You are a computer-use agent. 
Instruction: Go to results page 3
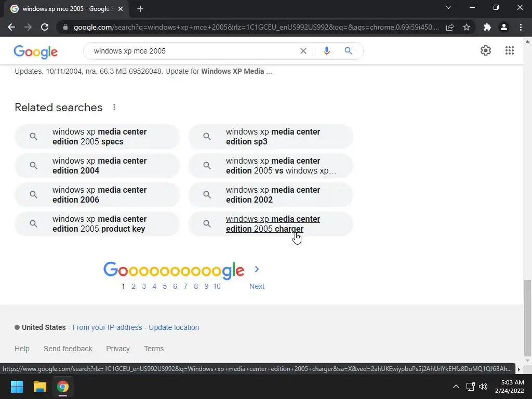tap(144, 286)
